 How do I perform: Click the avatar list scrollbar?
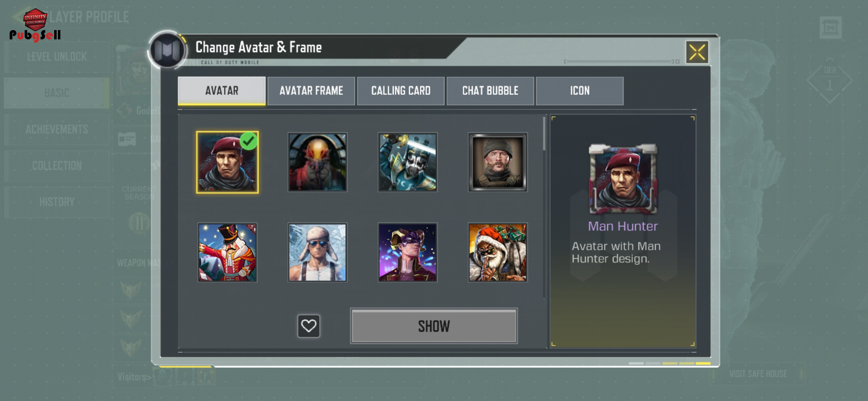[x=544, y=134]
